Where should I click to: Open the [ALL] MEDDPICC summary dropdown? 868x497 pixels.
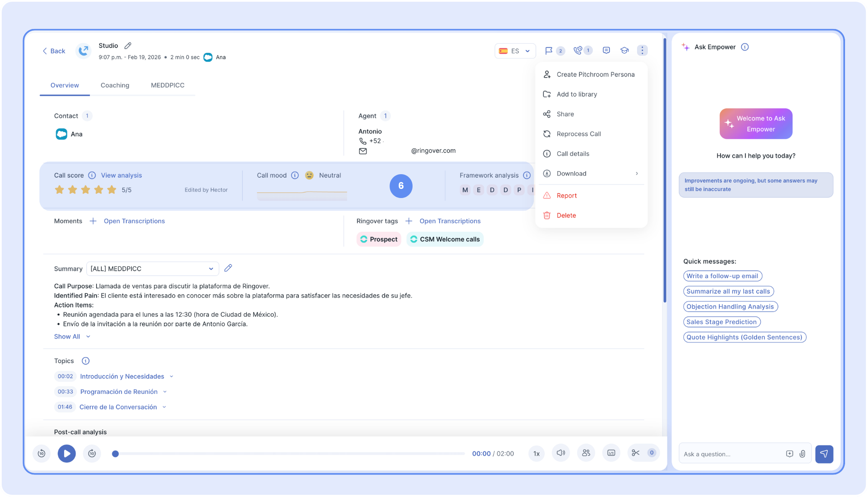point(153,269)
